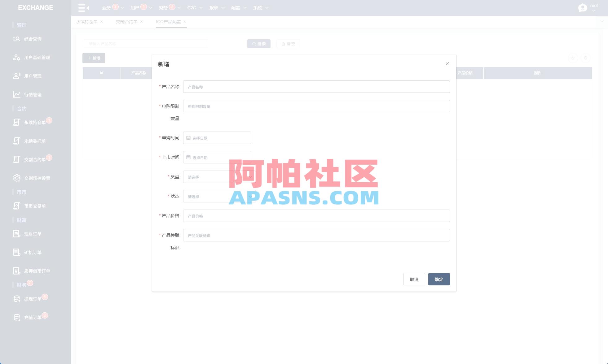Click the user avatar icon top right
This screenshot has height=364, width=608.
tap(582, 8)
